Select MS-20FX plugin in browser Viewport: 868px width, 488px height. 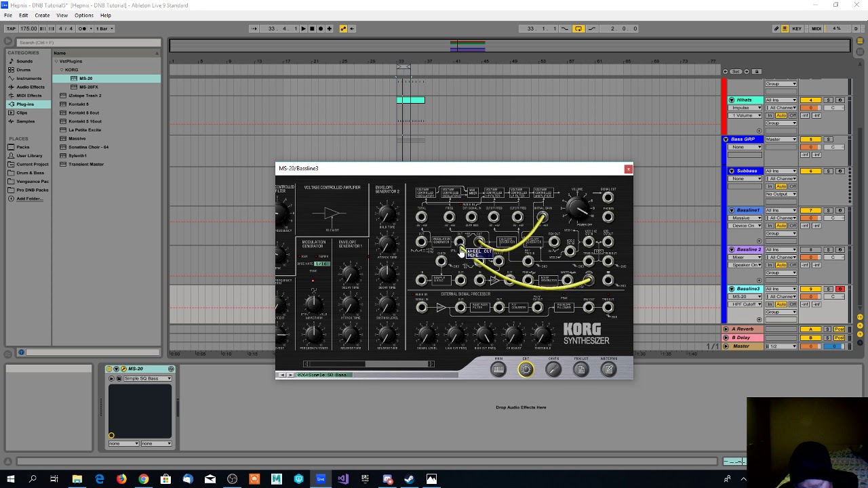(88, 87)
